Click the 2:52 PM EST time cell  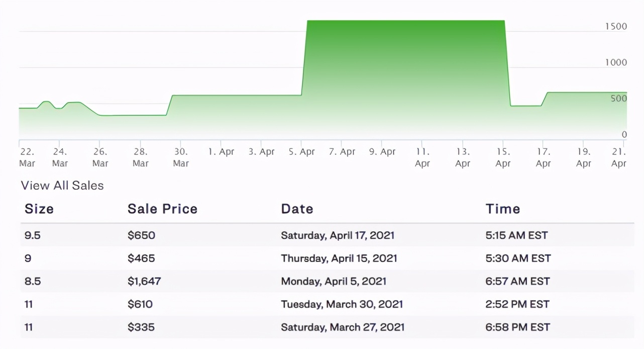[x=518, y=304]
